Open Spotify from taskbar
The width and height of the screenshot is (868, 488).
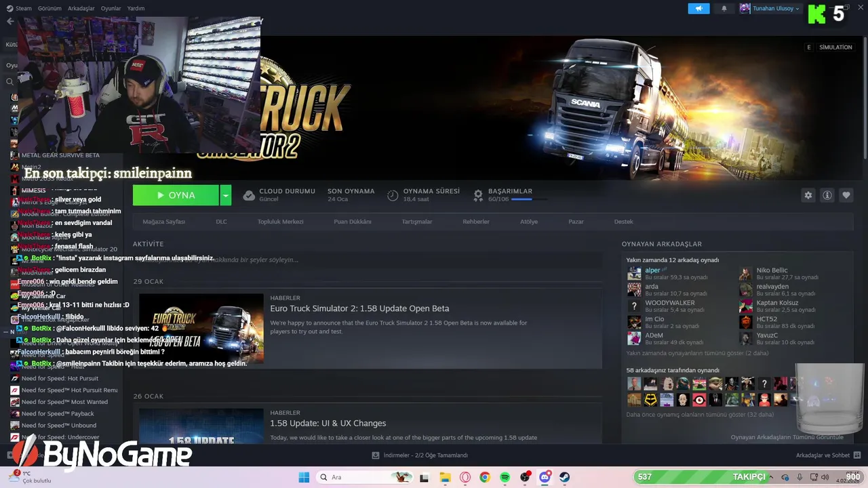505,477
